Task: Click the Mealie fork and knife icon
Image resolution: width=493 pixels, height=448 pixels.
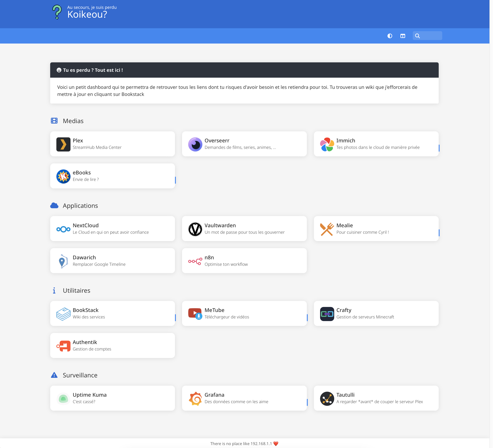Action: 327,229
